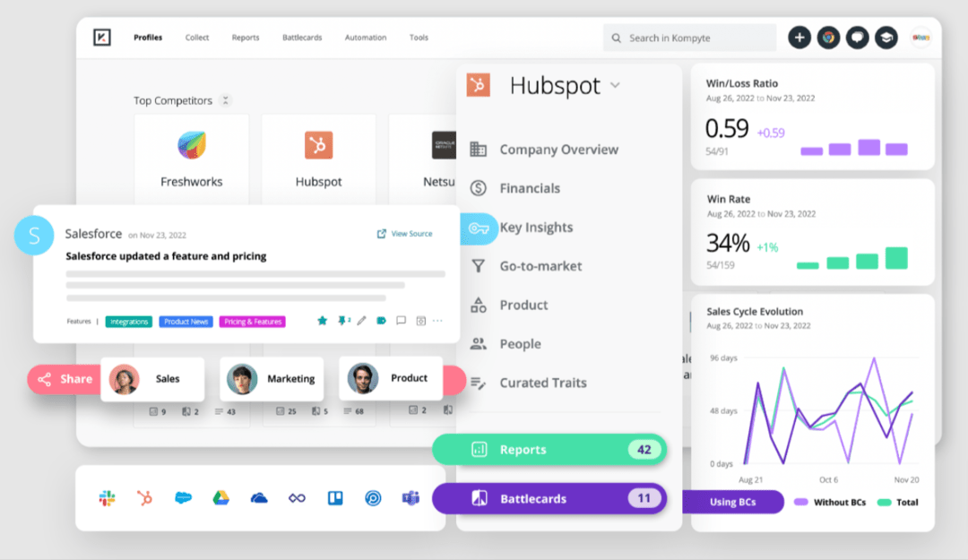Select the Key Insights sidebar icon
The height and width of the screenshot is (560, 968).
click(480, 228)
